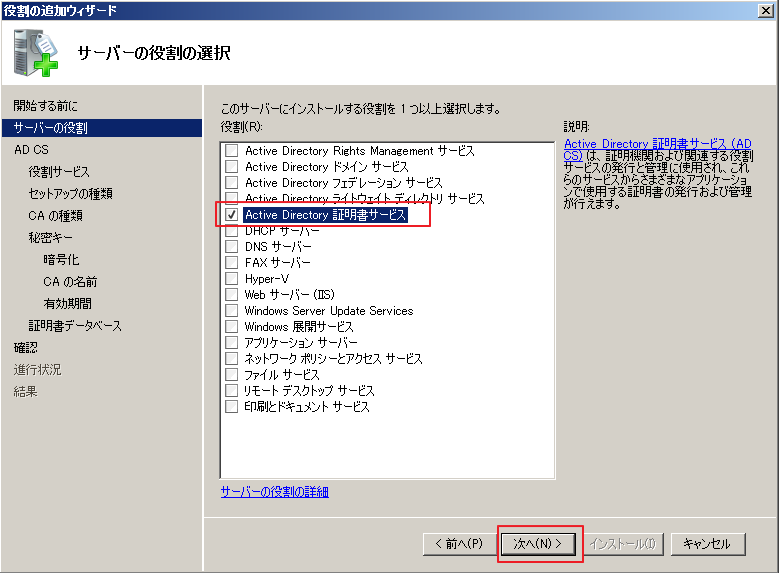Tick the FAX サーバー checkbox
Screen dimensions: 779x573
click(x=232, y=262)
